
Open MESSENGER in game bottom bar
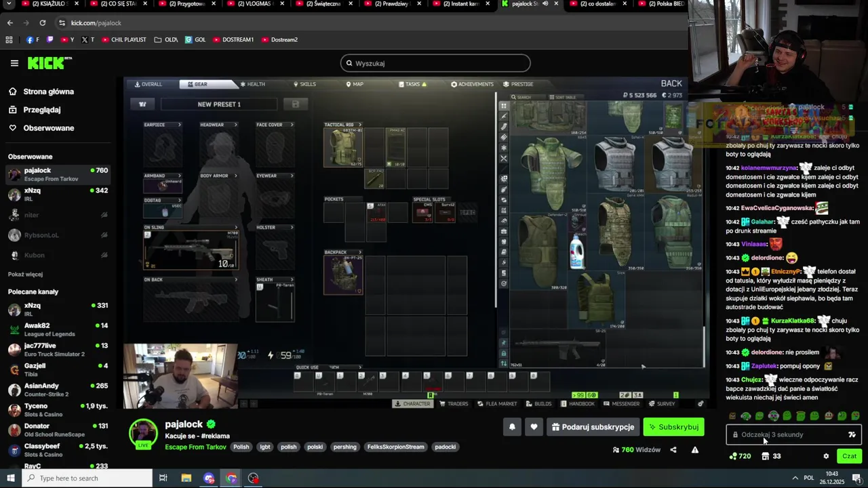622,404
